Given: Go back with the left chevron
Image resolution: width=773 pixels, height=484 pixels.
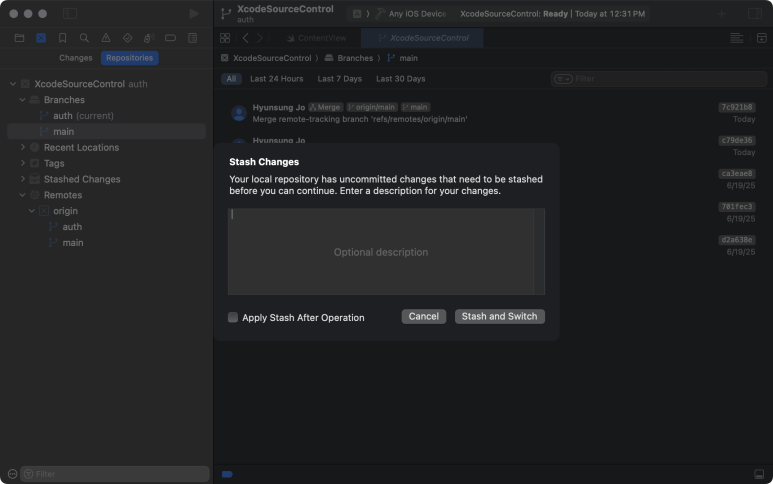Looking at the screenshot, I should [246, 38].
